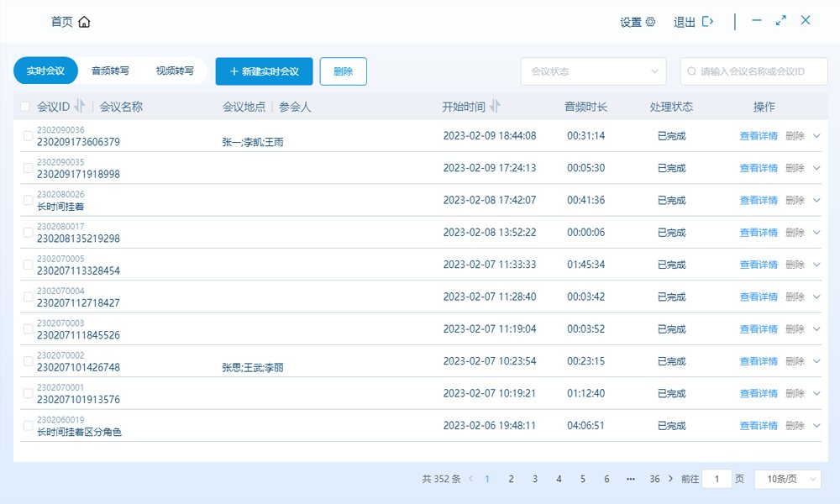Select the checkbox for 长时间挂着 meeting
The image size is (840, 504).
point(29,201)
